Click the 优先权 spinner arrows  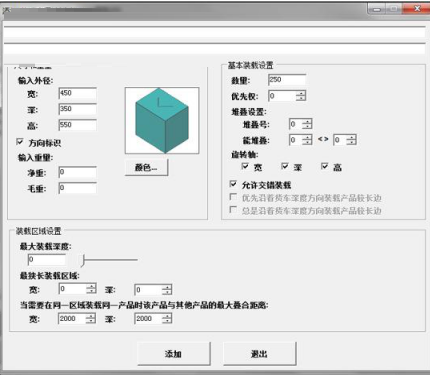tap(301, 96)
